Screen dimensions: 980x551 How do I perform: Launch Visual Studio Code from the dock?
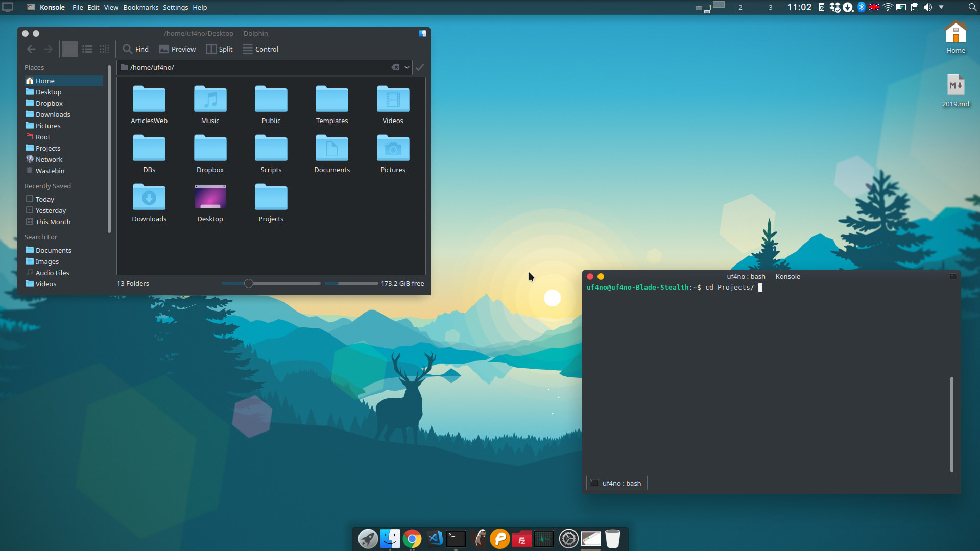click(435, 538)
